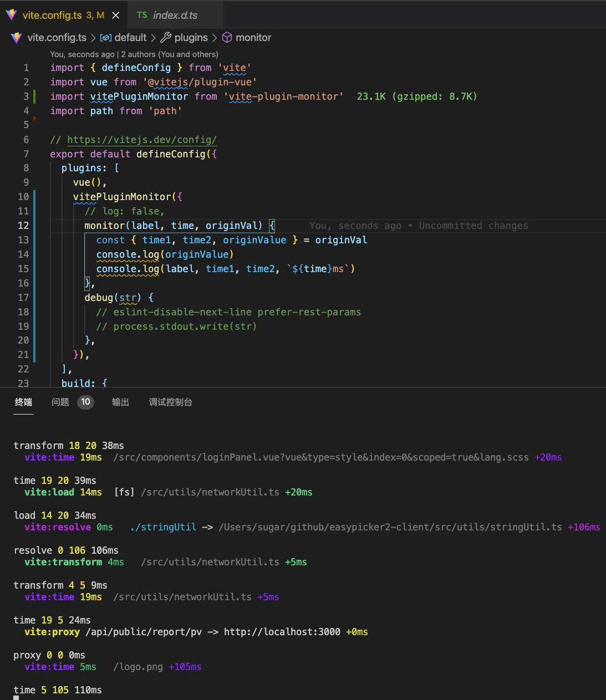Open the 'plugins' breadcrumb segment
606x700 pixels.
point(191,38)
